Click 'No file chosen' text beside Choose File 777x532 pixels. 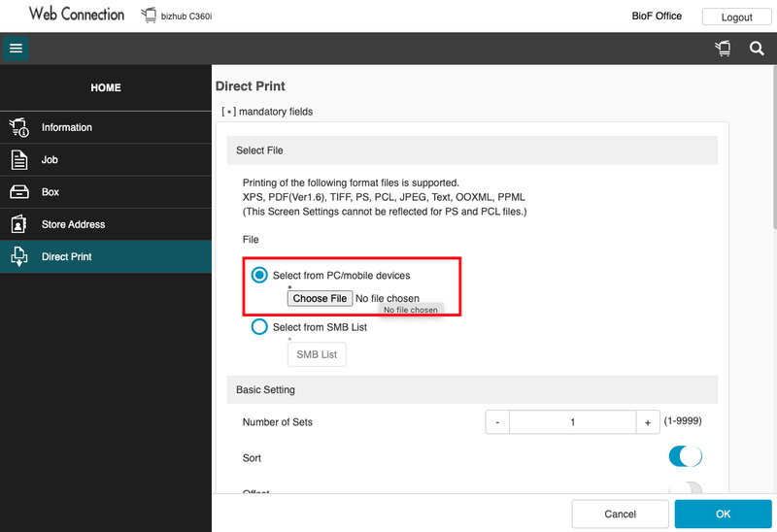click(388, 298)
